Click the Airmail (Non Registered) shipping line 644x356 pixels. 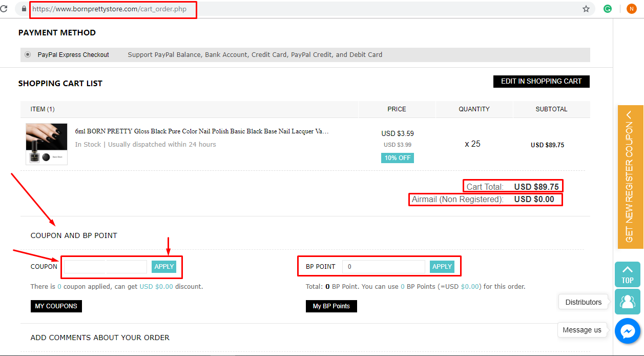[x=483, y=199]
